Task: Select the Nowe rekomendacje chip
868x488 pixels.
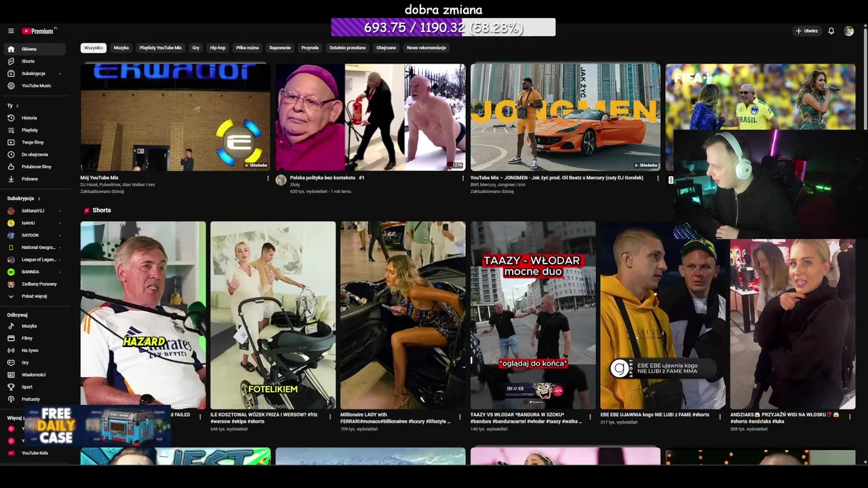Action: point(427,48)
